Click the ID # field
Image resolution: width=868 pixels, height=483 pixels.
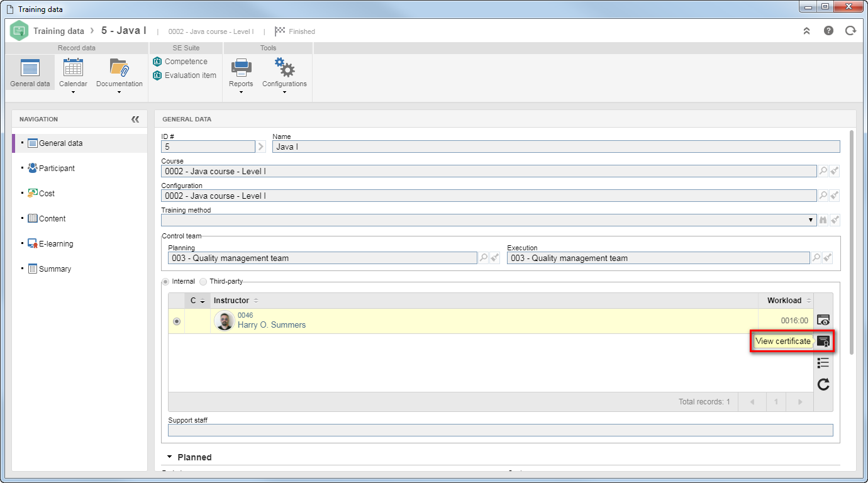click(x=208, y=147)
